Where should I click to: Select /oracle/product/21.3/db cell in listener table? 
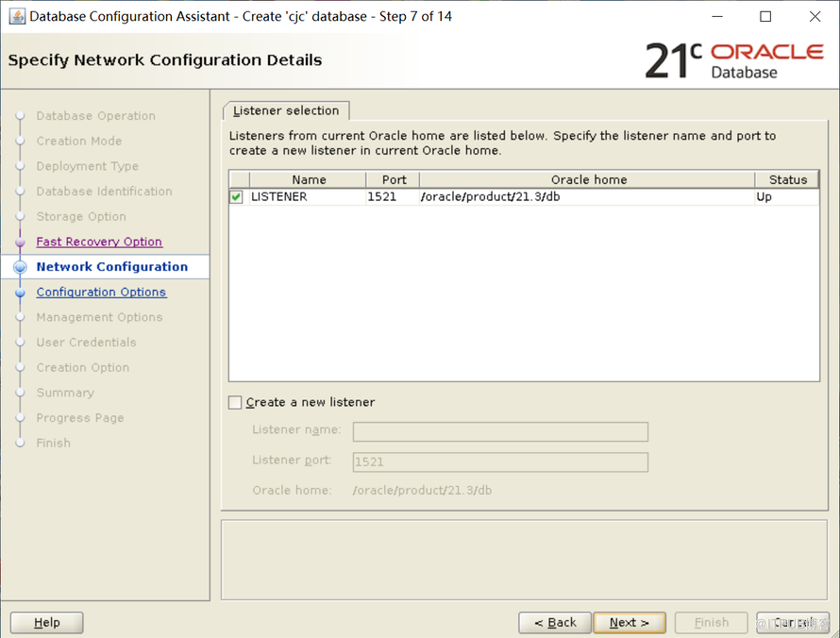(x=588, y=197)
